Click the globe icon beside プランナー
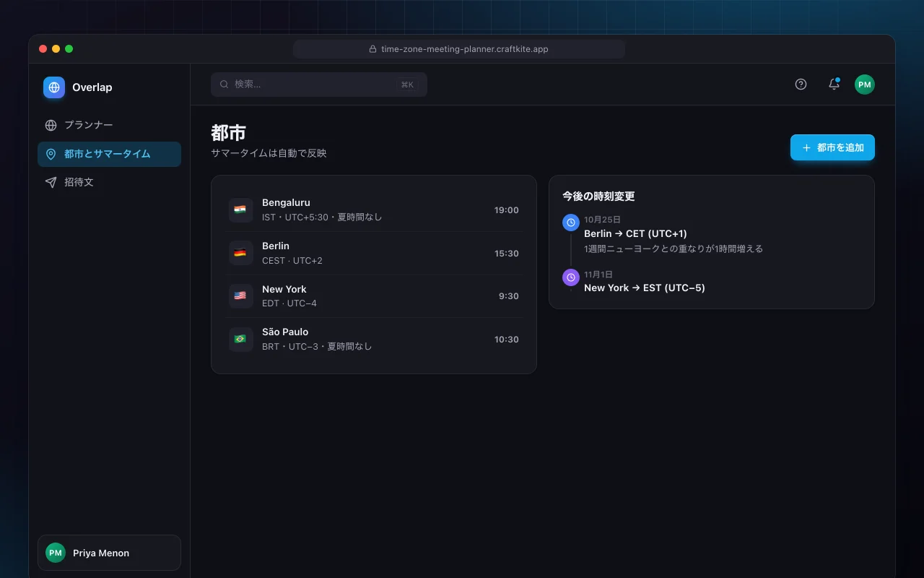Viewport: 924px width, 578px height. (x=51, y=125)
